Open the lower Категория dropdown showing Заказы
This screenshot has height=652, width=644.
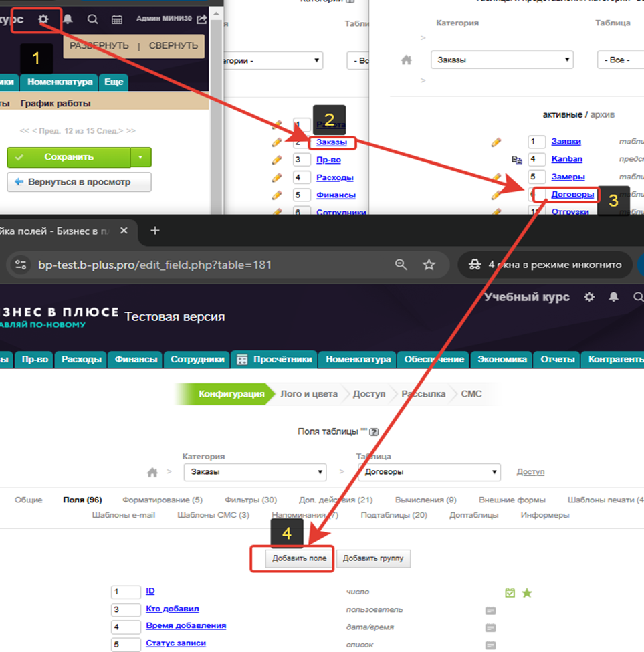point(255,472)
